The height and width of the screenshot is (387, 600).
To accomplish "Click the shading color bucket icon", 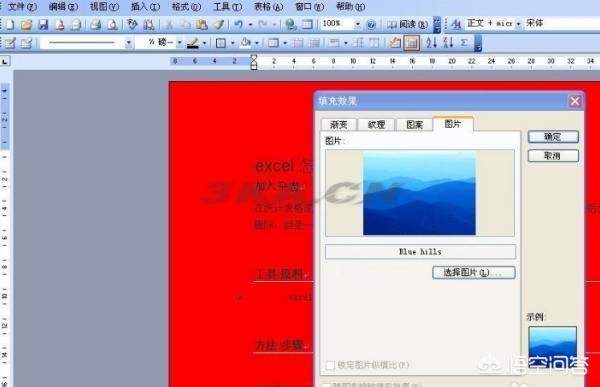I will (x=245, y=43).
